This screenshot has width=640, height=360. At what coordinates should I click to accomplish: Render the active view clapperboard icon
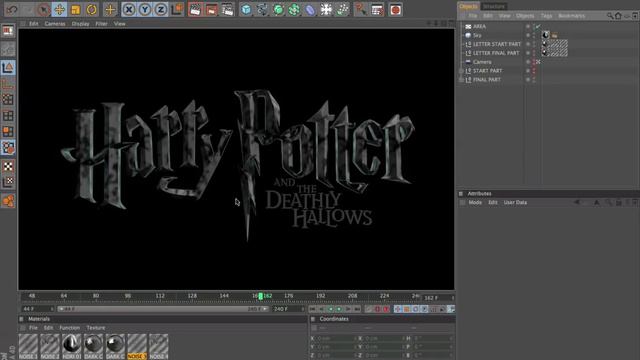pos(195,9)
